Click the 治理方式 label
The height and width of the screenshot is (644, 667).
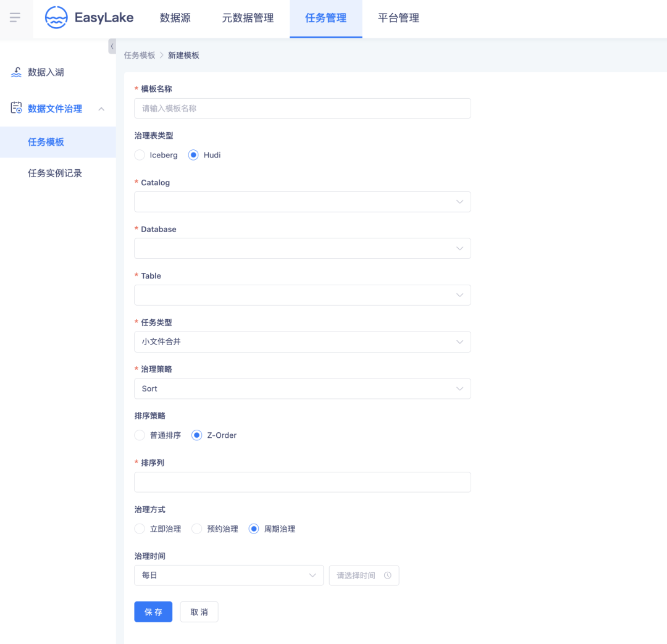coord(149,509)
